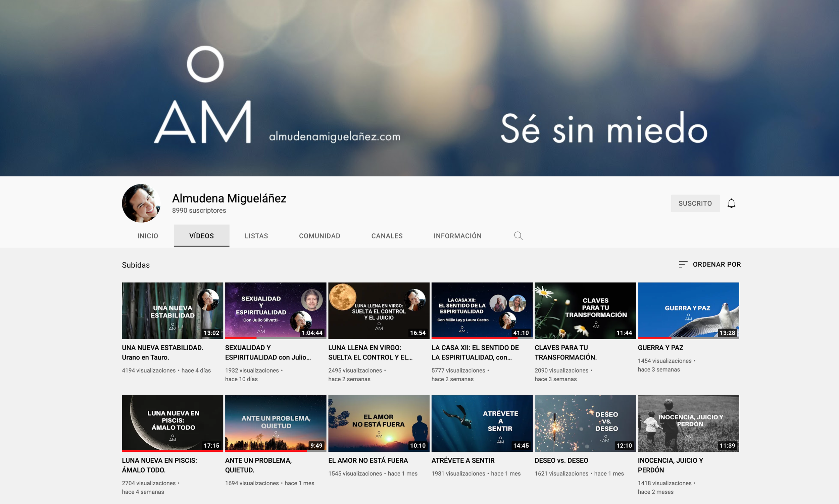Click '5777 visualizaciones' under LA CASA XII
The image size is (839, 504).
pyautogui.click(x=458, y=371)
